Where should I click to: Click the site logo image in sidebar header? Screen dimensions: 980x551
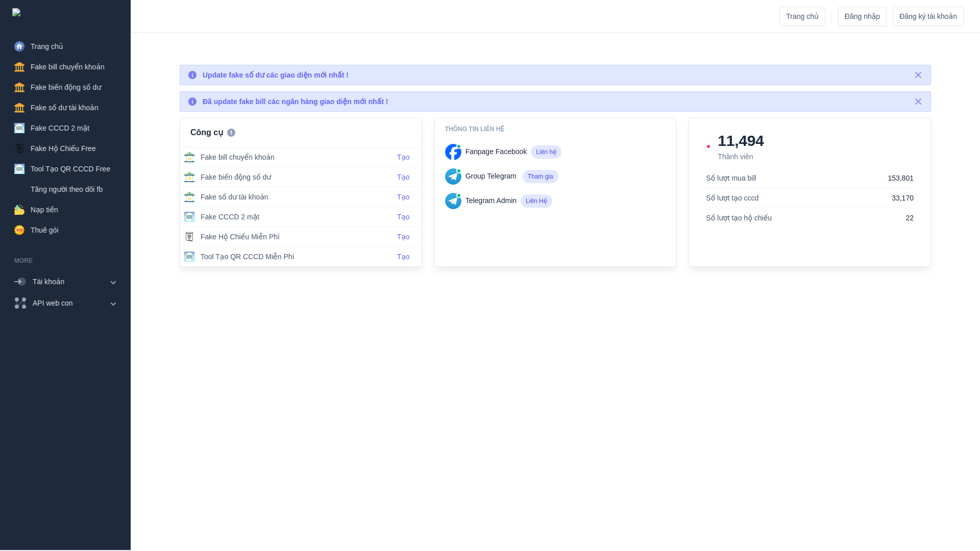16,12
